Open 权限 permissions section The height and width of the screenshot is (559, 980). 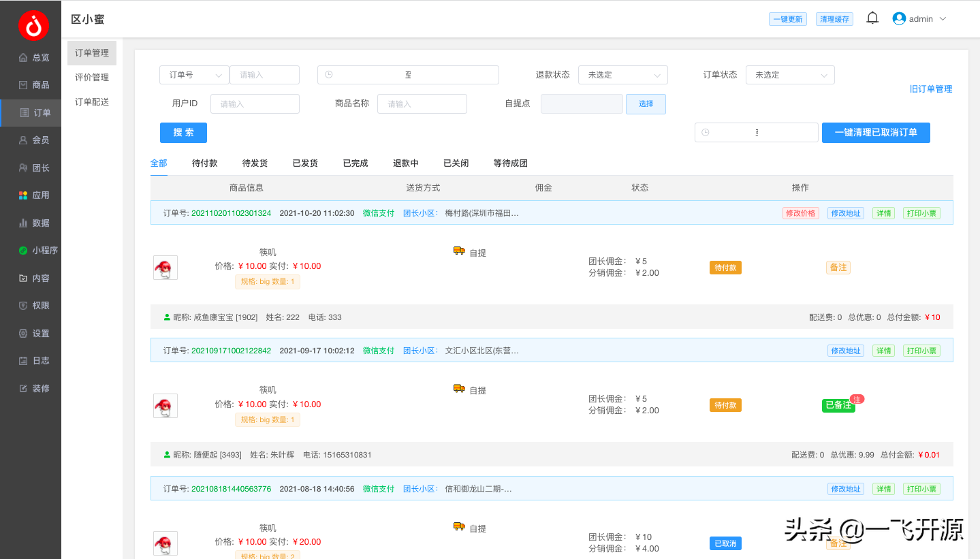(34, 306)
